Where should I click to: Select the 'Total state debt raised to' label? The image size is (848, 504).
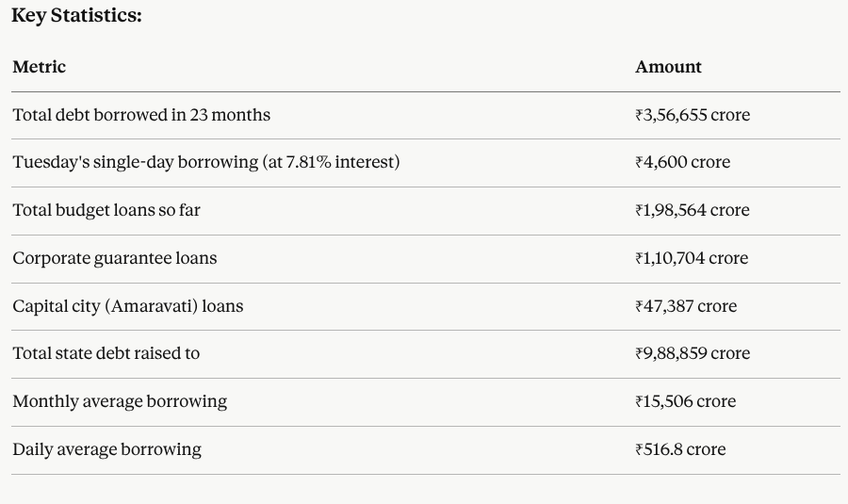106,353
